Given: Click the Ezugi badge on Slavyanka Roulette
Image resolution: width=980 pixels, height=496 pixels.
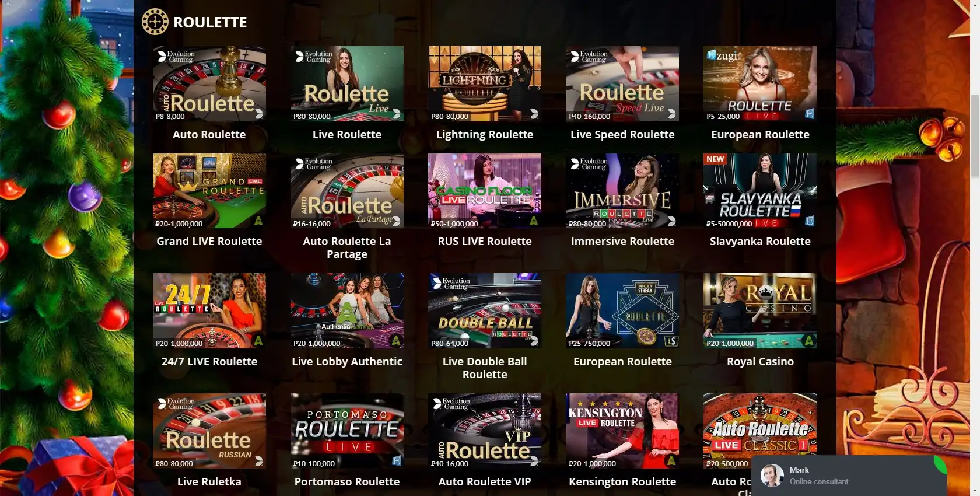Looking at the screenshot, I should [810, 221].
